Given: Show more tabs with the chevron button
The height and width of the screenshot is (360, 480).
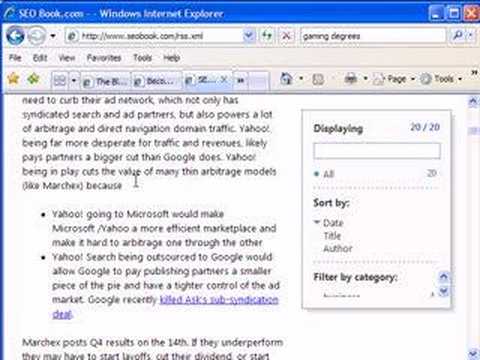Looking at the screenshot, I should (240, 81).
